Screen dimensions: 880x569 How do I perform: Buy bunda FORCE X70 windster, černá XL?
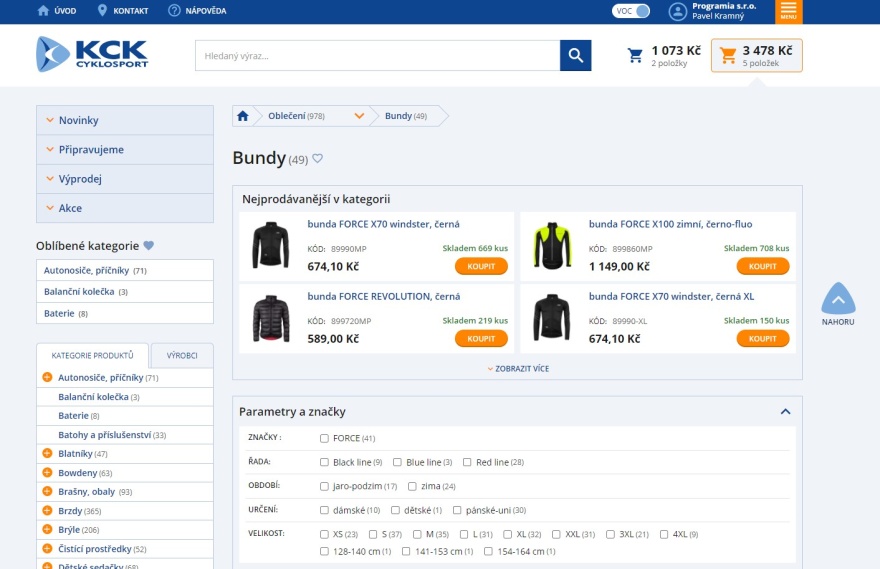tap(763, 339)
